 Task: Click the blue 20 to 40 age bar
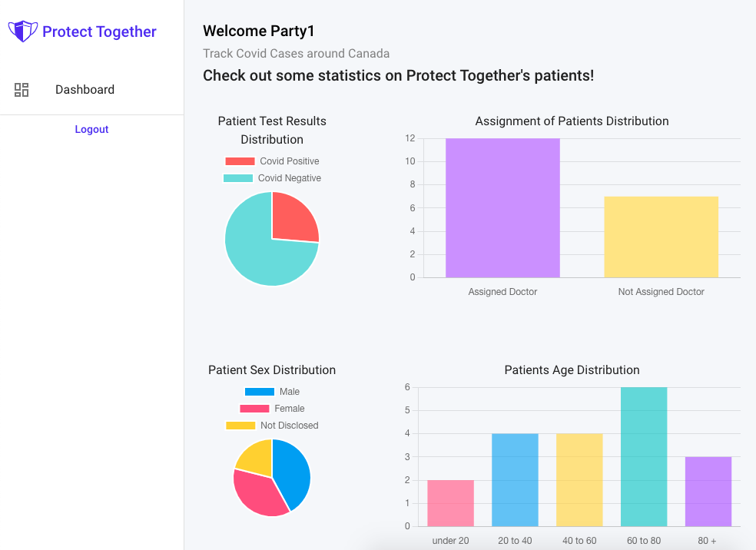click(x=515, y=480)
